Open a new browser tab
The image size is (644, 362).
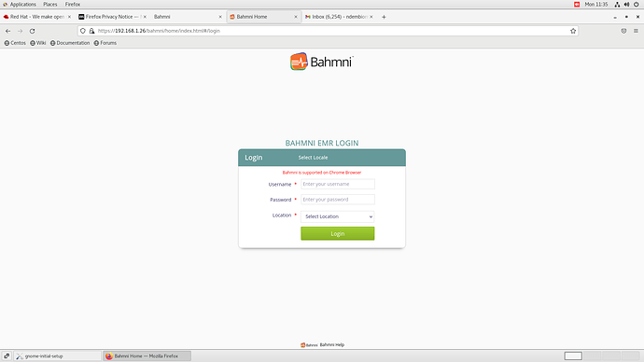coord(384,17)
